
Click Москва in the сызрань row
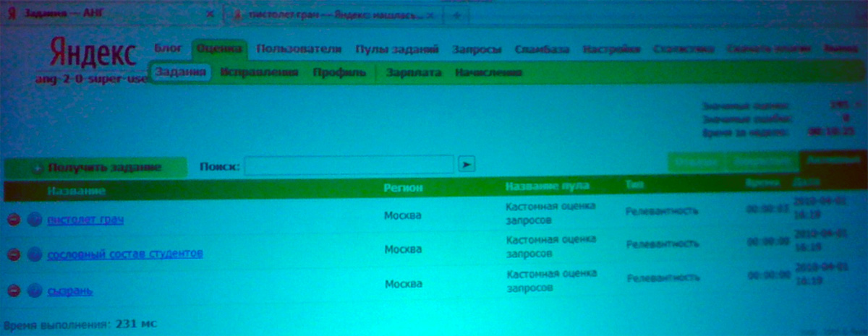(x=403, y=285)
